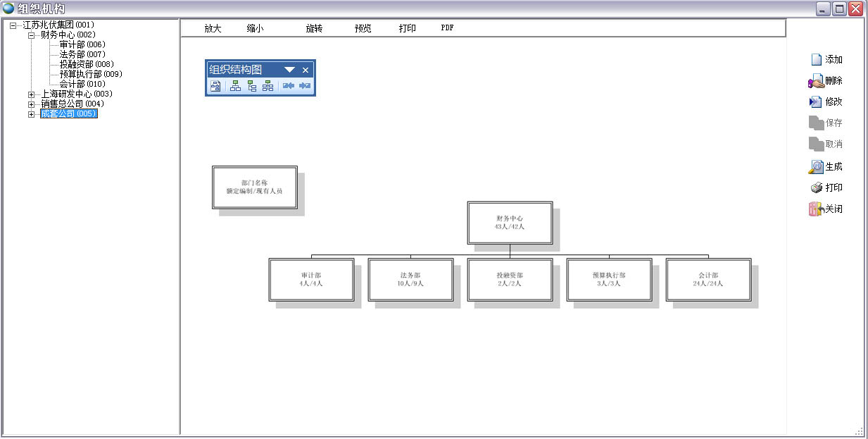Select the standard hierarchy layout icon
The width and height of the screenshot is (868, 439).
(x=235, y=87)
